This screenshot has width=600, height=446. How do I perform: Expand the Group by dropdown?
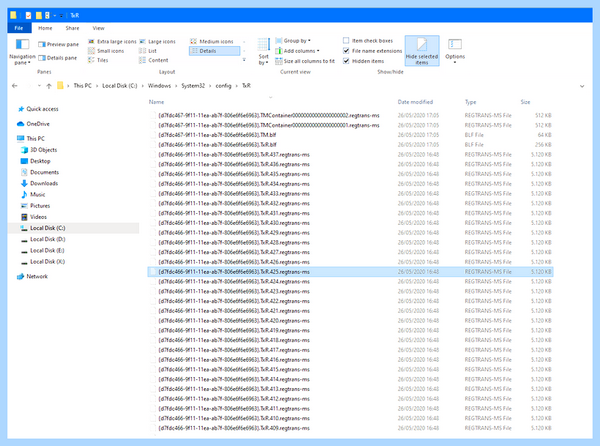pos(293,41)
